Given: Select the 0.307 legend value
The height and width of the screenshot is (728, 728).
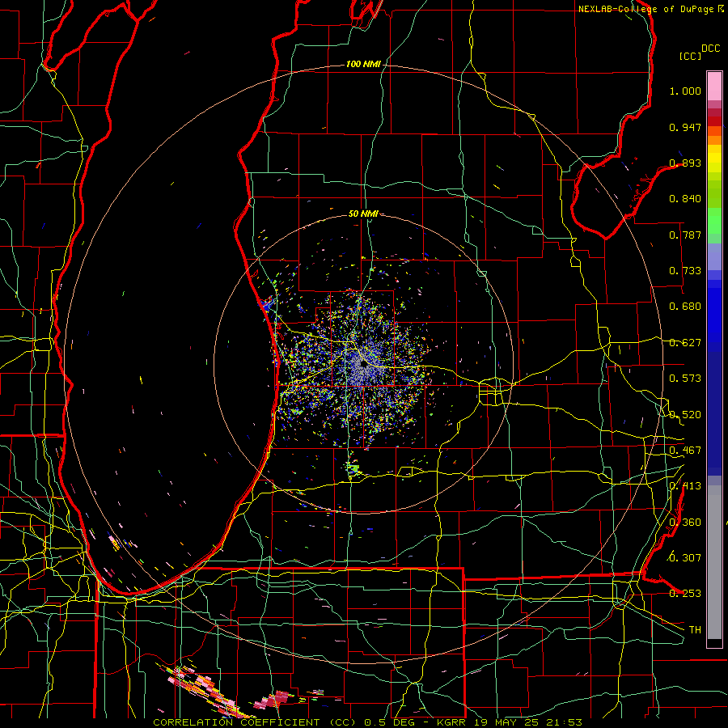Looking at the screenshot, I should [x=685, y=558].
